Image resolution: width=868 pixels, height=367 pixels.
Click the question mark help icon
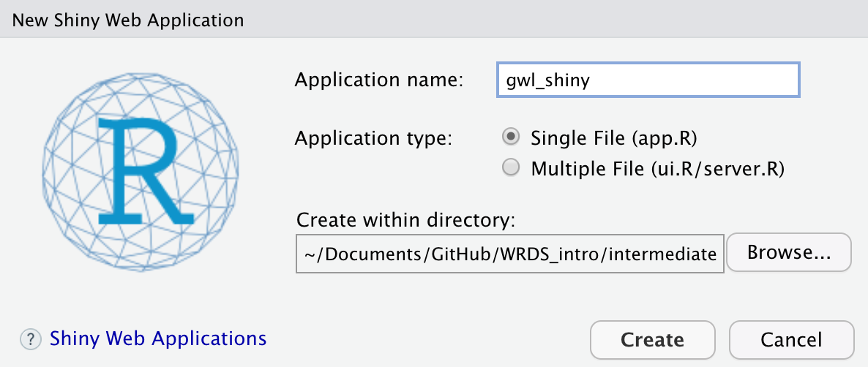point(30,339)
